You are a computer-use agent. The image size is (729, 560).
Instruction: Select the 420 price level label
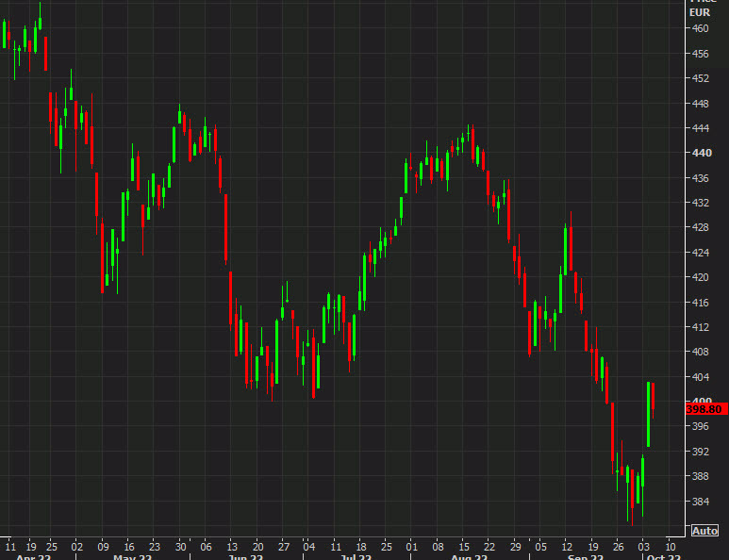point(700,277)
